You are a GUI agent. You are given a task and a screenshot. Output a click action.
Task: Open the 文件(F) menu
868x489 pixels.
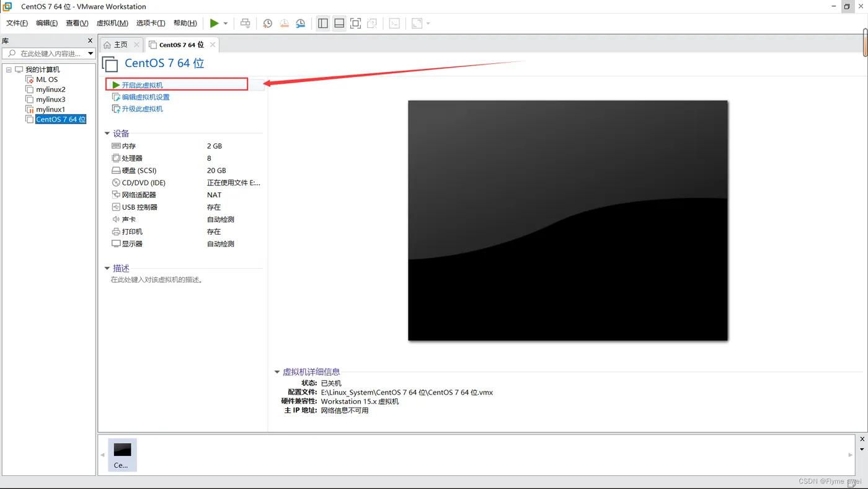pyautogui.click(x=17, y=23)
